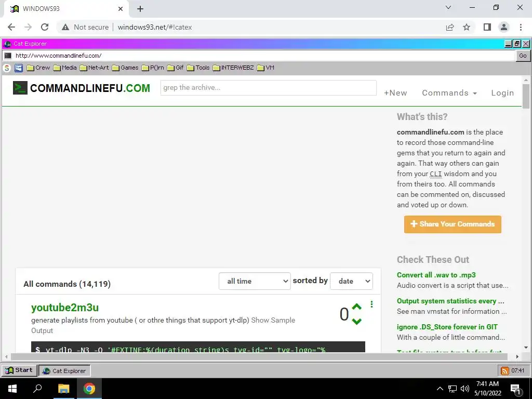Image resolution: width=532 pixels, height=399 pixels.
Task: Close the WINDOWS93 tab
Action: click(121, 9)
